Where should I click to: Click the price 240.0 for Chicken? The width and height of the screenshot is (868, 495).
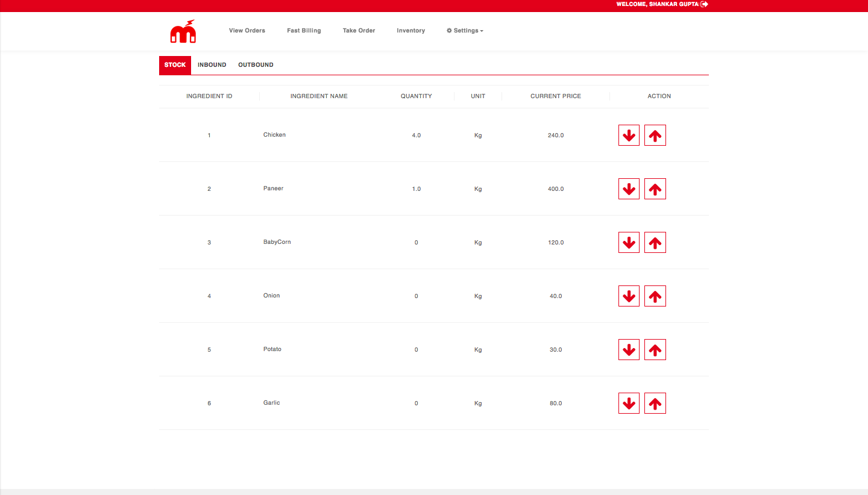[x=556, y=135]
